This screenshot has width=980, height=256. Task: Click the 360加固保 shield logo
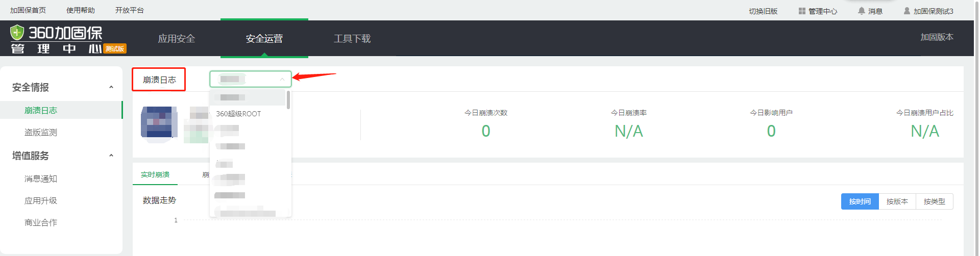[17, 33]
